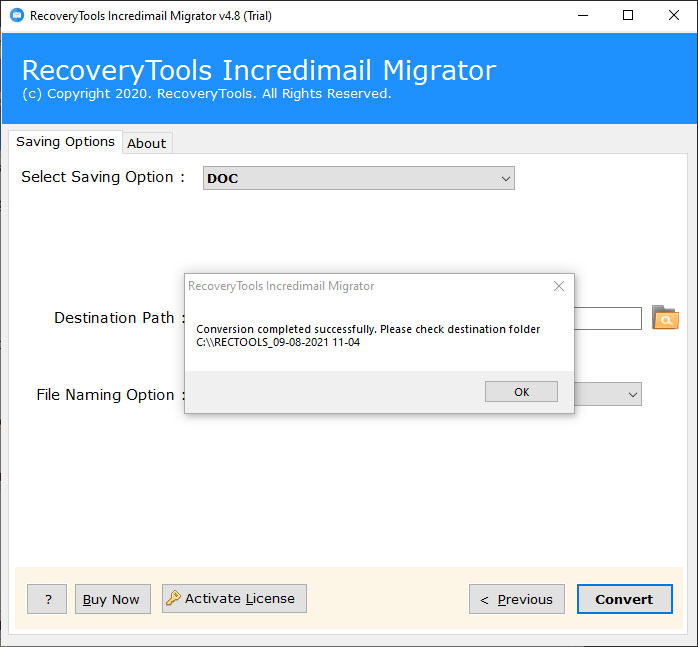Minimize the Incredimail Migrator window
This screenshot has height=647, width=698.
(583, 16)
